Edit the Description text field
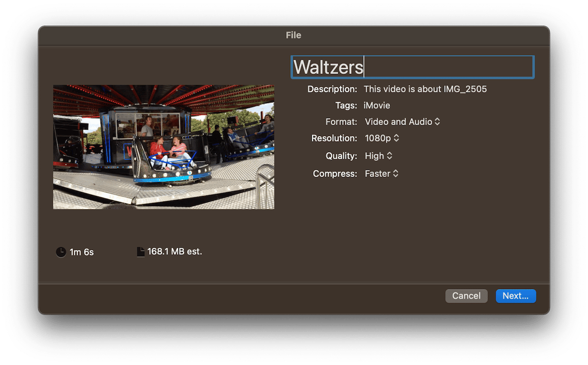The width and height of the screenshot is (588, 365). 425,89
